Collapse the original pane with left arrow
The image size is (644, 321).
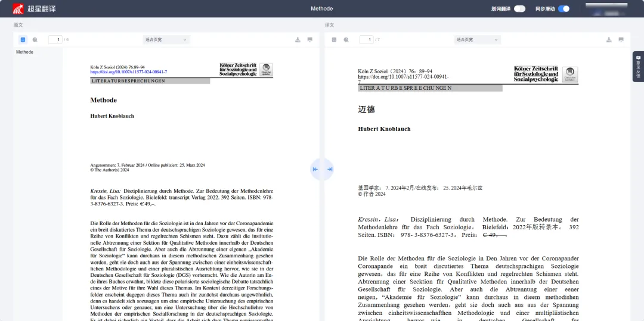315,169
